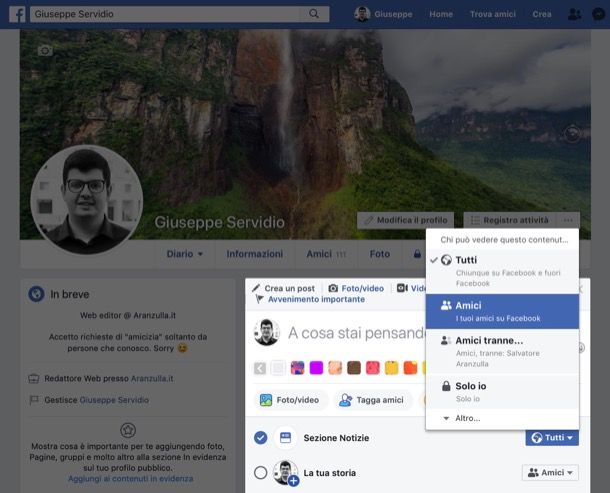
Task: Choose the brown background swatch
Action: 354,368
